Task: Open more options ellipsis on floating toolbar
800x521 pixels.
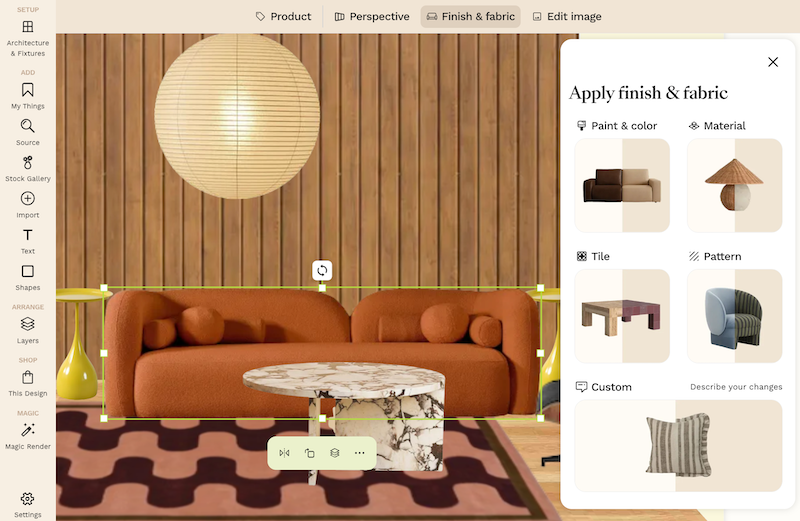Action: point(360,453)
